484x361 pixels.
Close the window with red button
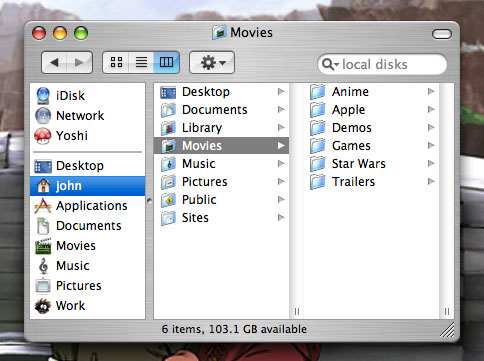point(39,33)
